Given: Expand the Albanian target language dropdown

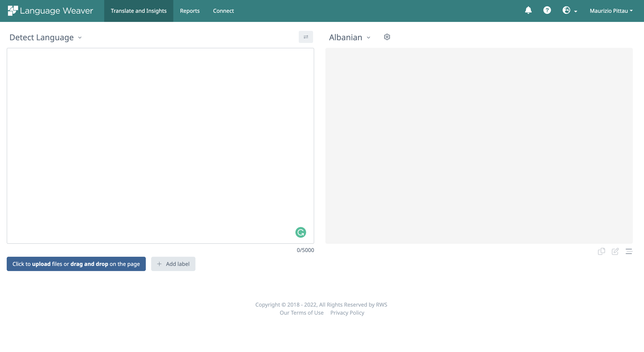Looking at the screenshot, I should [x=350, y=38].
